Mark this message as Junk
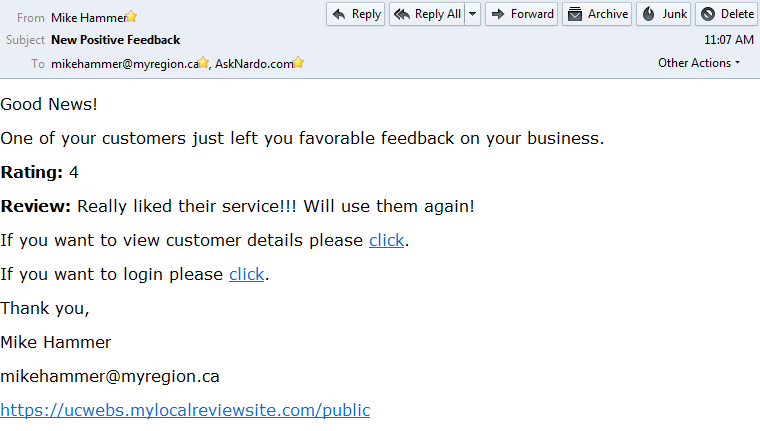760x431 pixels. pos(664,14)
